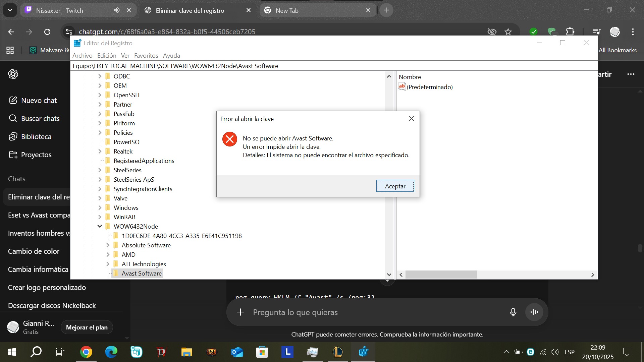The image size is (644, 362).
Task: Expand the Absolute Software key
Action: pyautogui.click(x=108, y=245)
